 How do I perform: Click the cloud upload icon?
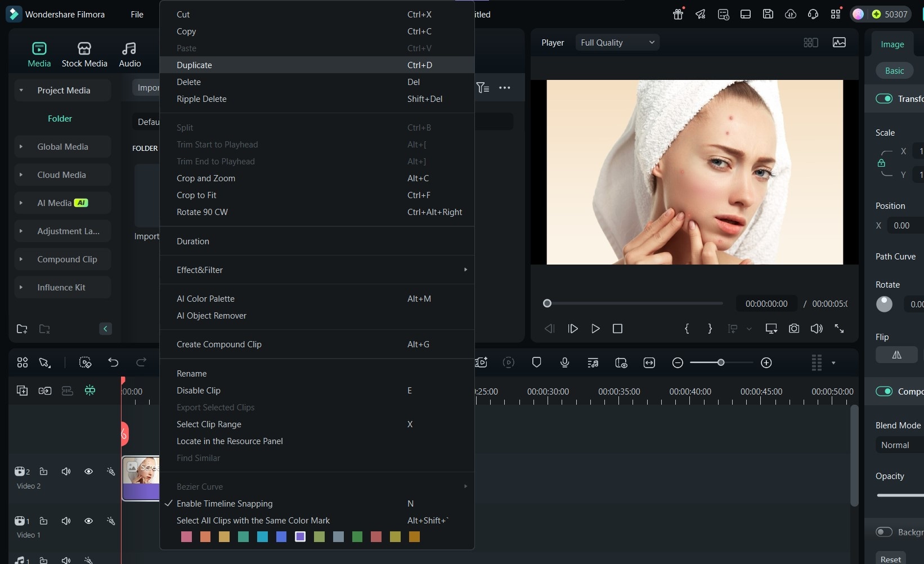click(x=791, y=14)
